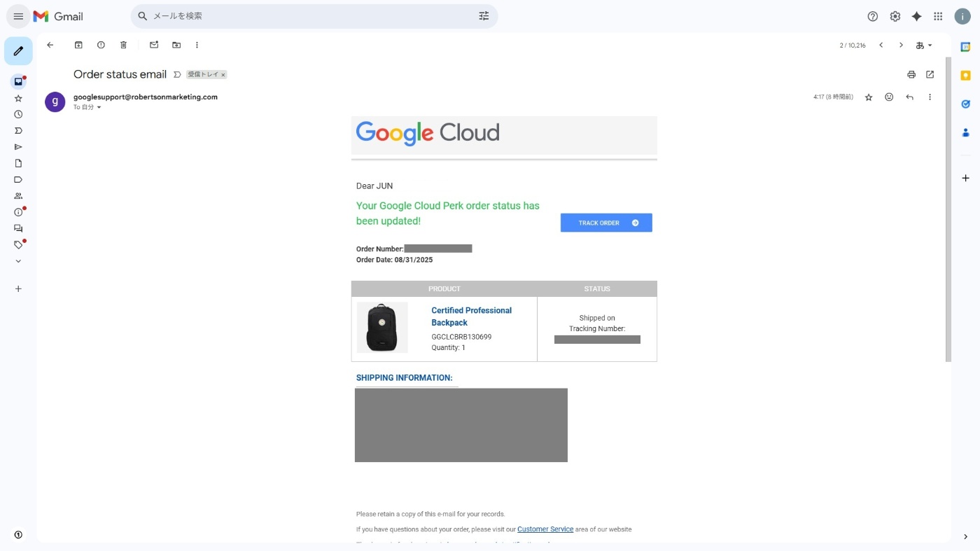980x551 pixels.
Task: Click the Gmail logo
Action: point(58,16)
